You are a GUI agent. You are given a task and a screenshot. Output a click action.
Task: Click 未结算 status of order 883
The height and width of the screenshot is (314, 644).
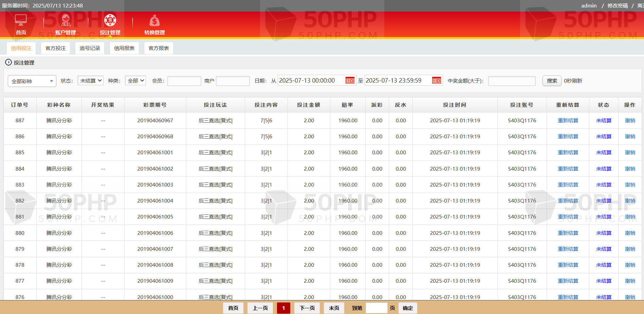pyautogui.click(x=604, y=185)
